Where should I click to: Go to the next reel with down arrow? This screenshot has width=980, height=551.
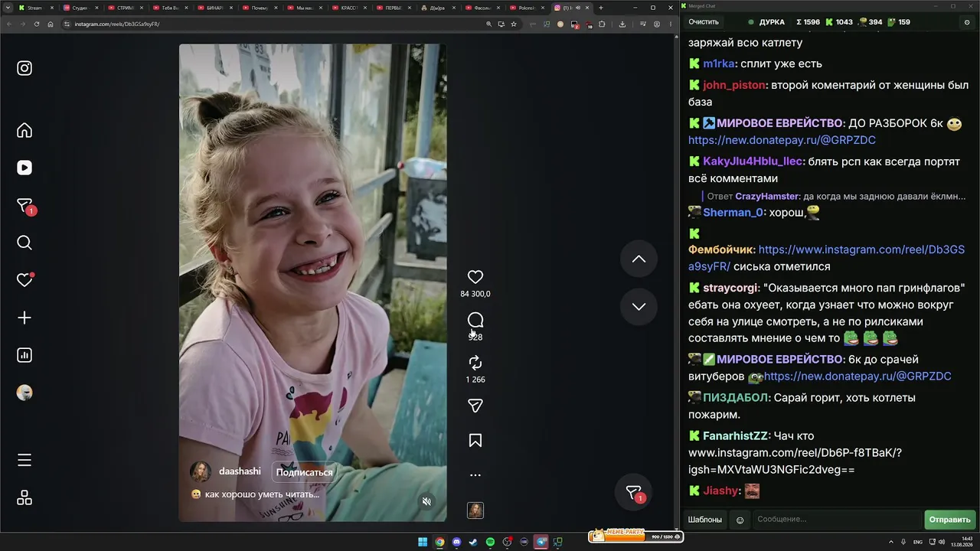pos(639,306)
